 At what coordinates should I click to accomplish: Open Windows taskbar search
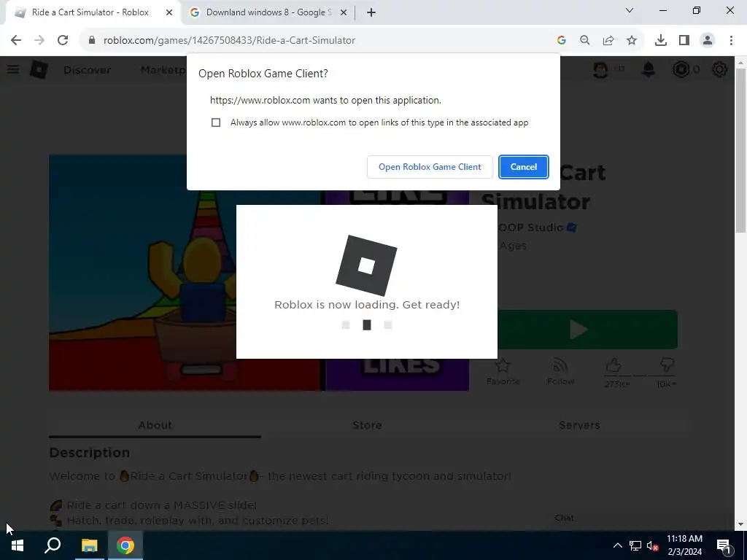[x=53, y=545]
